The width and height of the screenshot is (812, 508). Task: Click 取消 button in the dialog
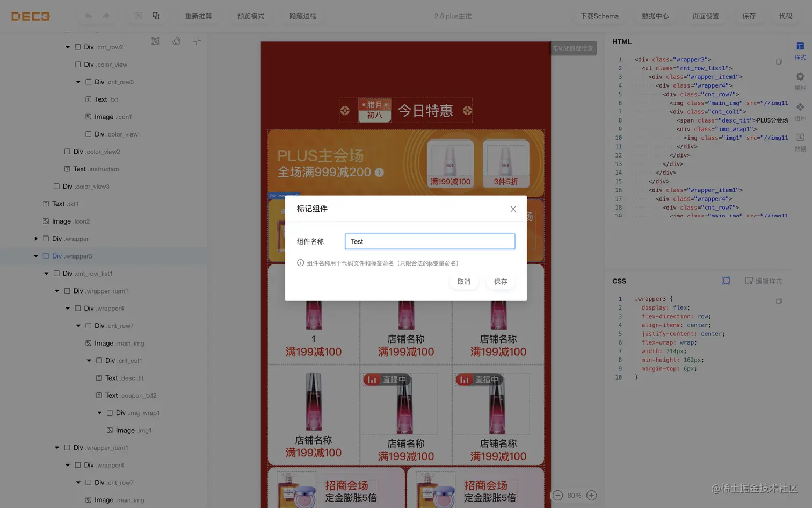[x=464, y=282]
